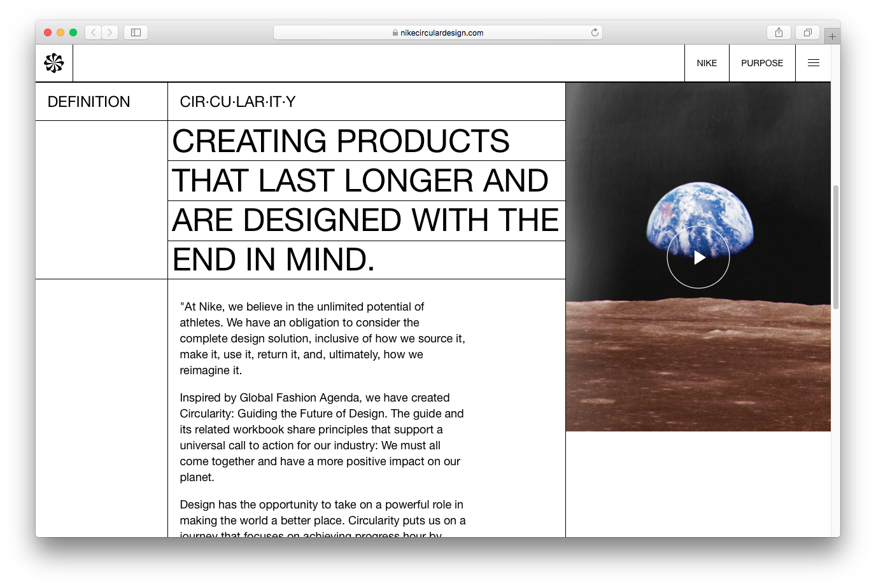876x588 pixels.
Task: Click the Nike Circular Design pinwheel logo
Action: pos(54,63)
